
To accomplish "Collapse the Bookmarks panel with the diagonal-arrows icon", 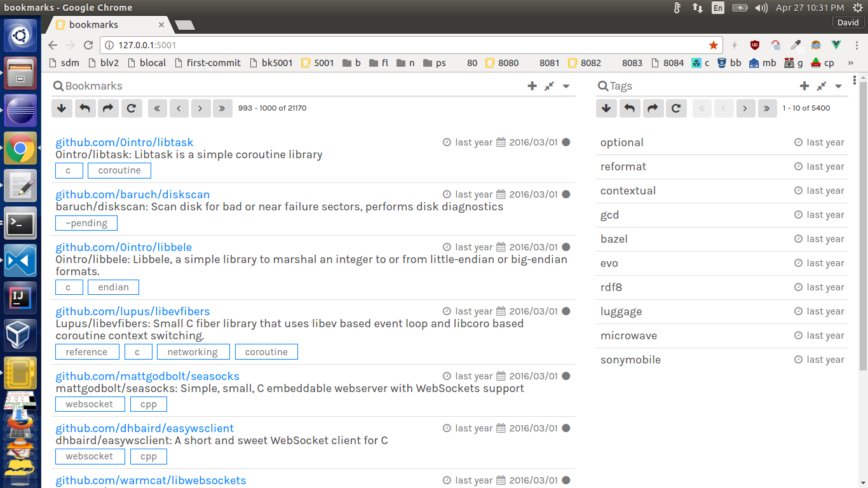I will (549, 86).
